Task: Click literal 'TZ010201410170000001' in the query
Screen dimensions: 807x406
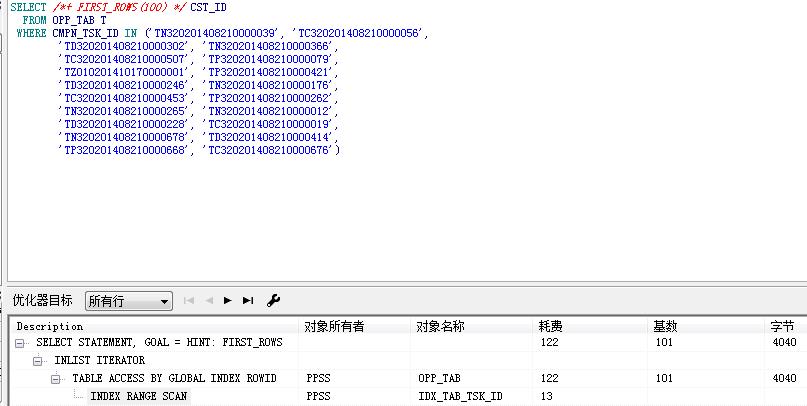Action: pos(126,72)
